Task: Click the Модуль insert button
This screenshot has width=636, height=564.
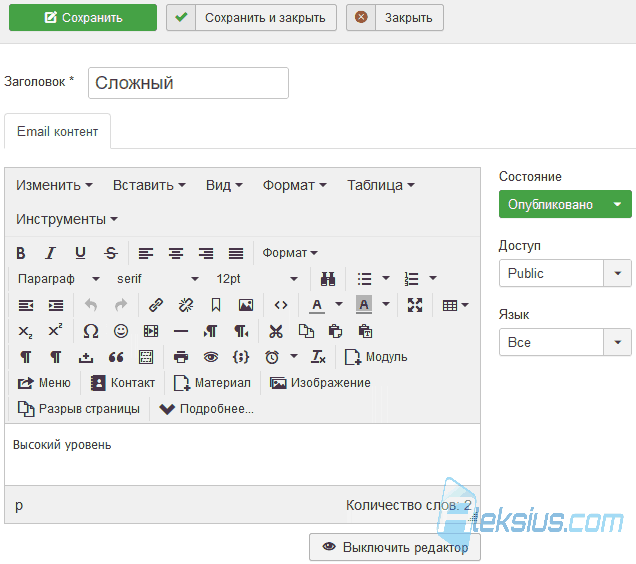Action: point(376,357)
